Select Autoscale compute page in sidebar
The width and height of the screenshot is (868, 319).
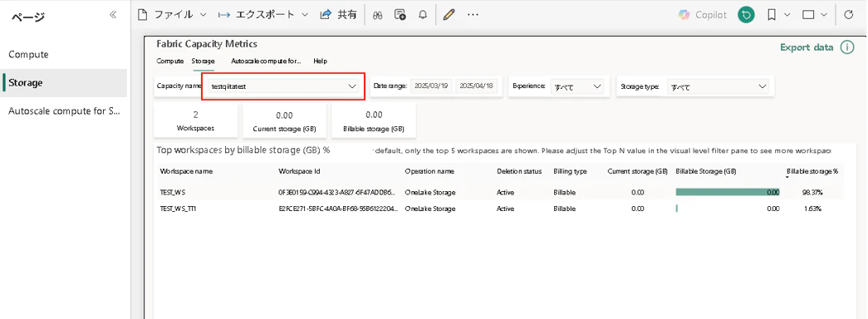[x=64, y=110]
